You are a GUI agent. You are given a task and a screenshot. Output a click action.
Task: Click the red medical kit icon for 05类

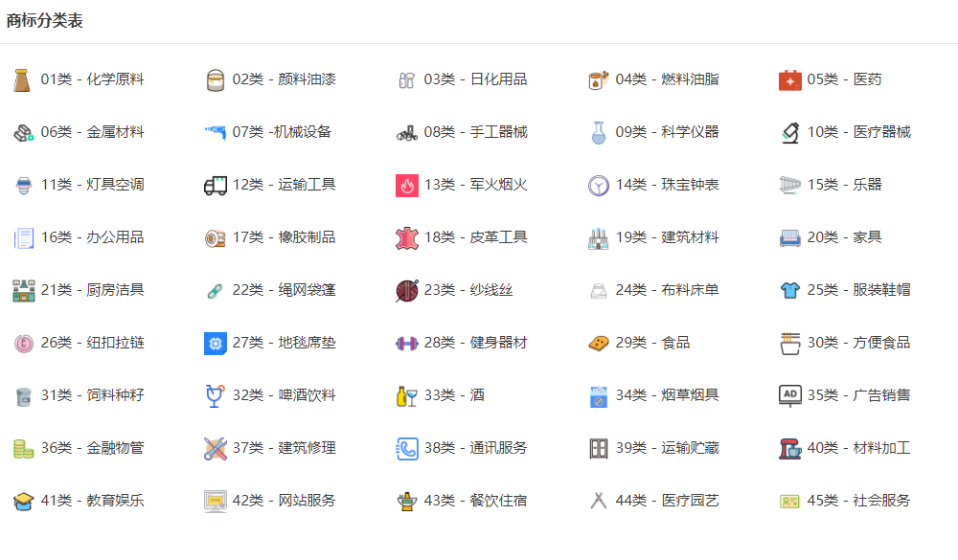(x=790, y=80)
